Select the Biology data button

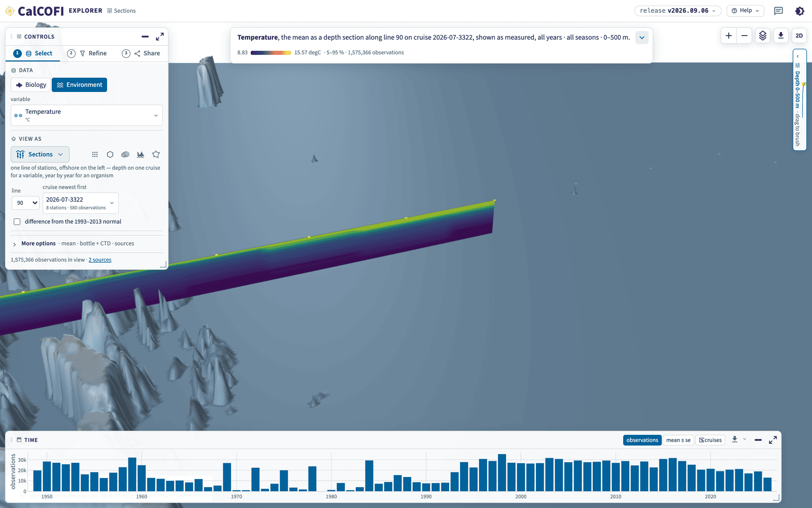point(31,85)
